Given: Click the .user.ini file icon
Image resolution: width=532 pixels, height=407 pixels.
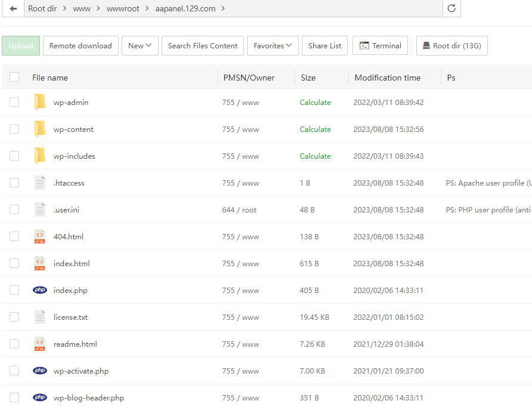Looking at the screenshot, I should tap(40, 209).
